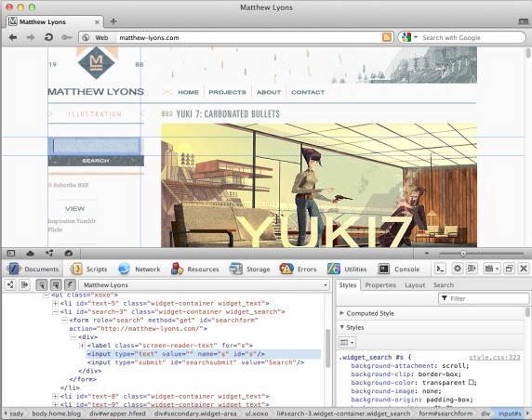Open Dragonfly settings gear
This screenshot has height=420, width=532.
(x=458, y=269)
